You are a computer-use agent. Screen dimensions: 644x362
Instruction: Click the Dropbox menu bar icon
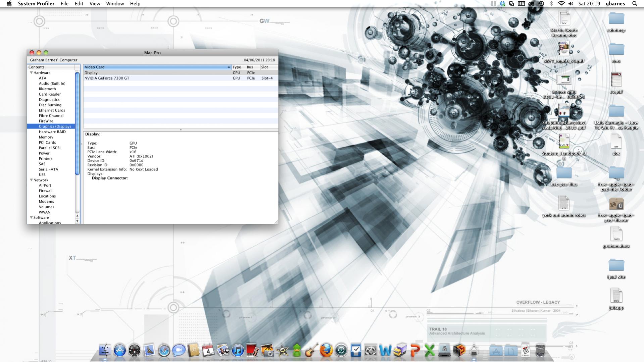pos(502,4)
